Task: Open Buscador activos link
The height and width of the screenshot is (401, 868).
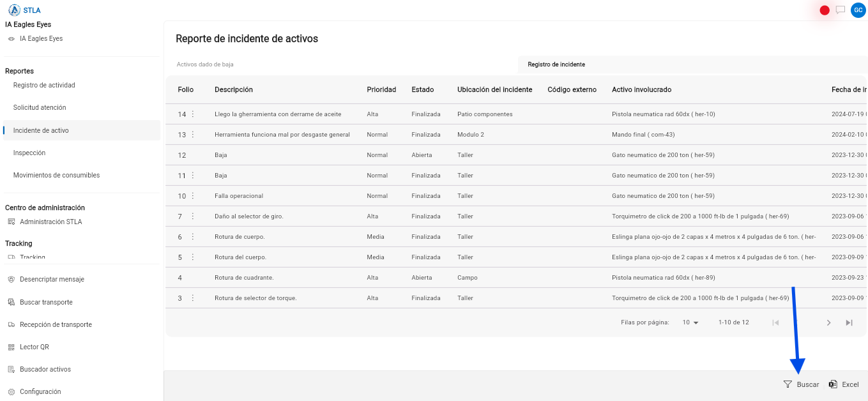Action: click(x=45, y=369)
